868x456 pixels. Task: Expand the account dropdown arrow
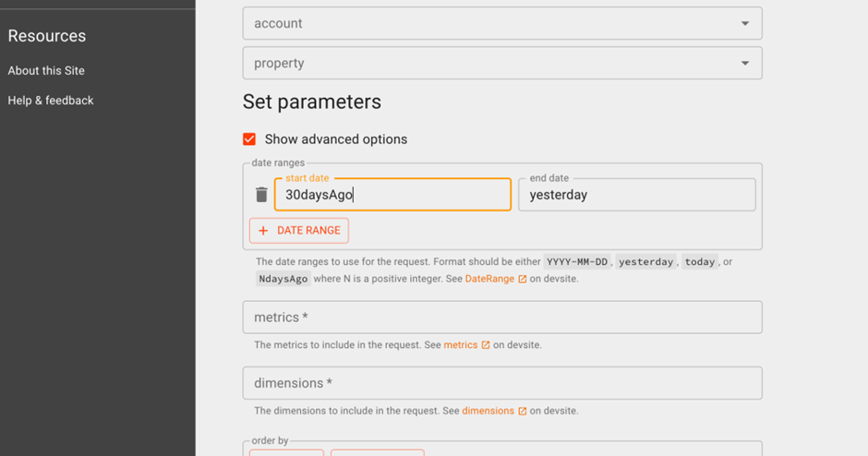coord(745,23)
